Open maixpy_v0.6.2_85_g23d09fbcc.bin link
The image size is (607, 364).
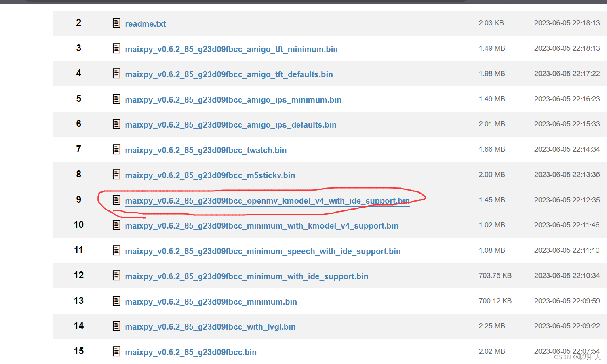point(191,352)
